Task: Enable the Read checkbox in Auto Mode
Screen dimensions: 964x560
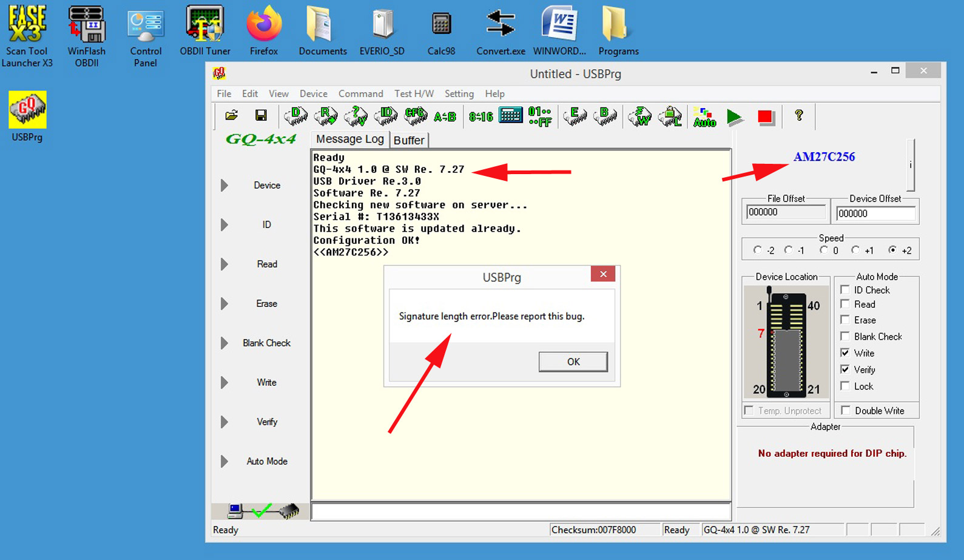Action: click(x=844, y=304)
